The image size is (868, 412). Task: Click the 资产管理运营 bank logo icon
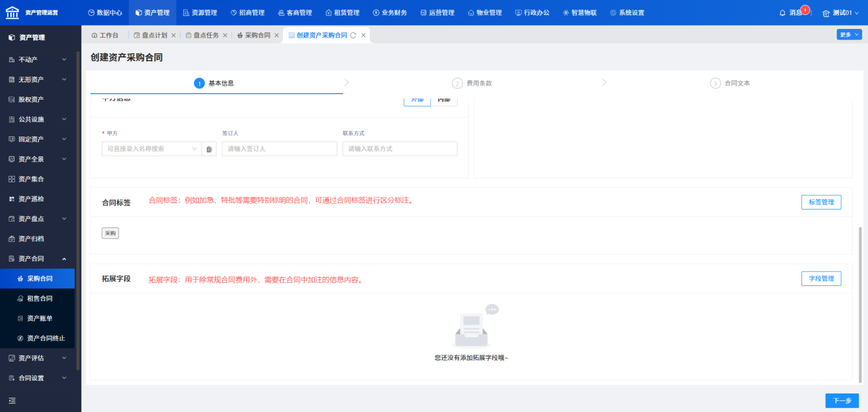(x=12, y=12)
